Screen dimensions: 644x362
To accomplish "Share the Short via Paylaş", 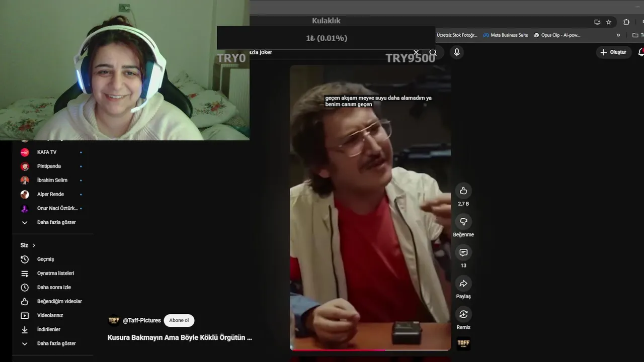I will tap(463, 284).
